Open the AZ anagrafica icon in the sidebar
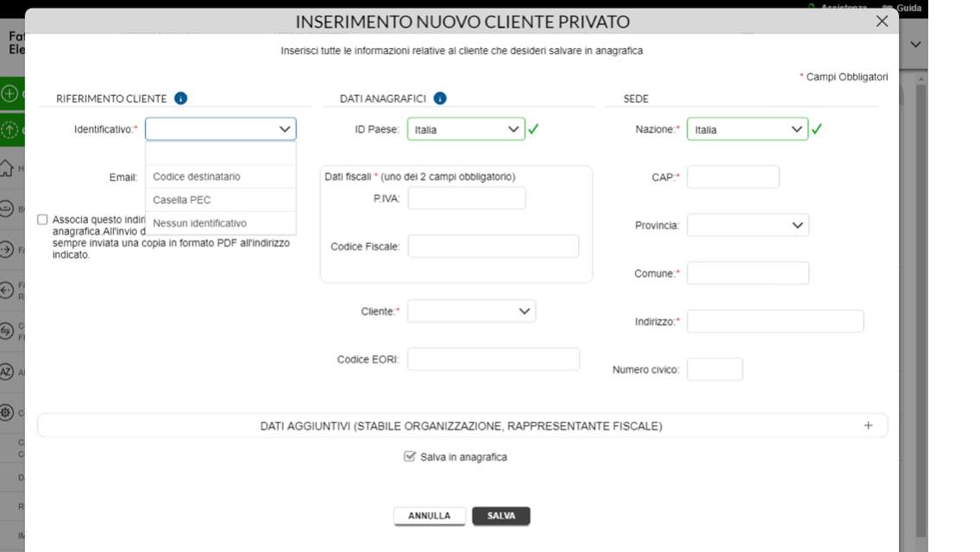 [7, 373]
